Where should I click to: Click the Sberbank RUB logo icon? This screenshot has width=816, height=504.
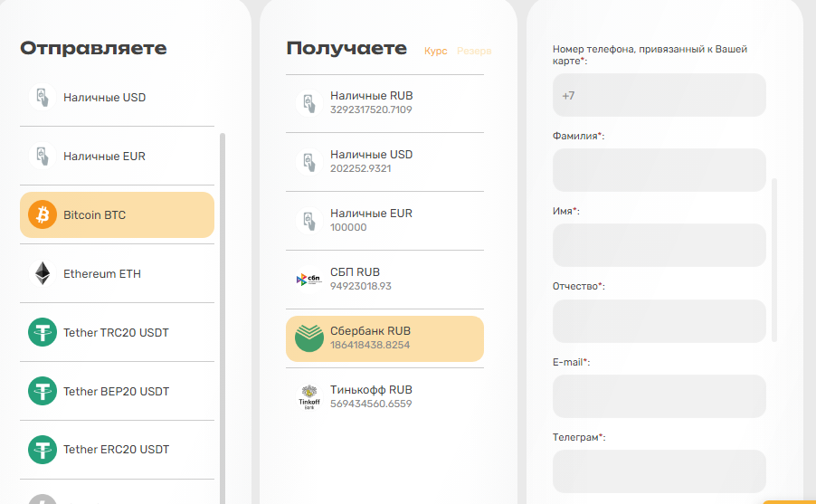(x=308, y=338)
